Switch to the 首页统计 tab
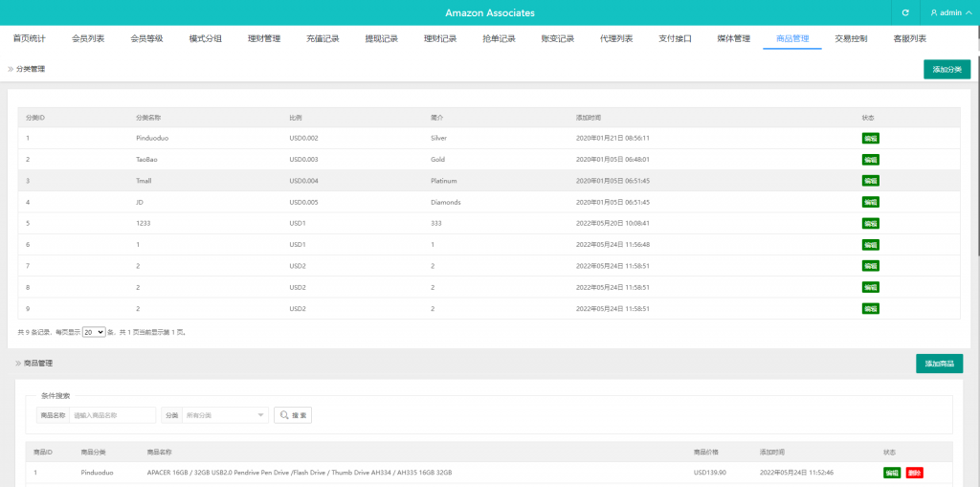Viewport: 980px width, 487px height. coord(29,39)
